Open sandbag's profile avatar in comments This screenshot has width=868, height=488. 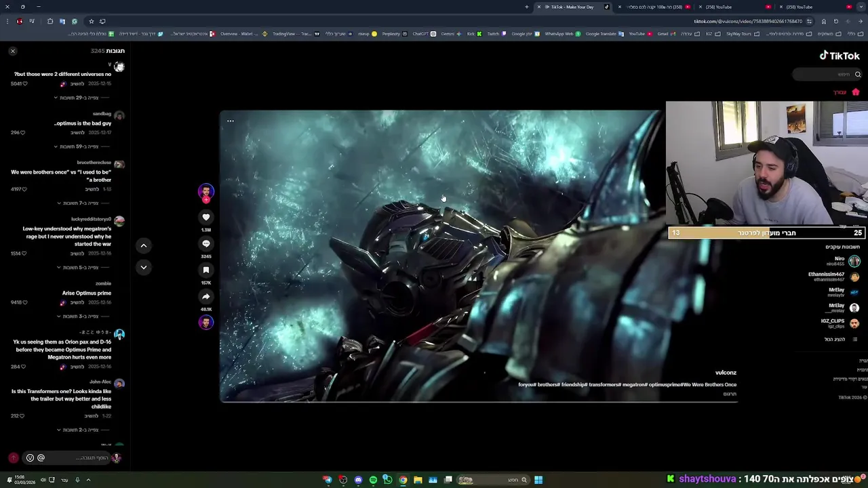(119, 115)
